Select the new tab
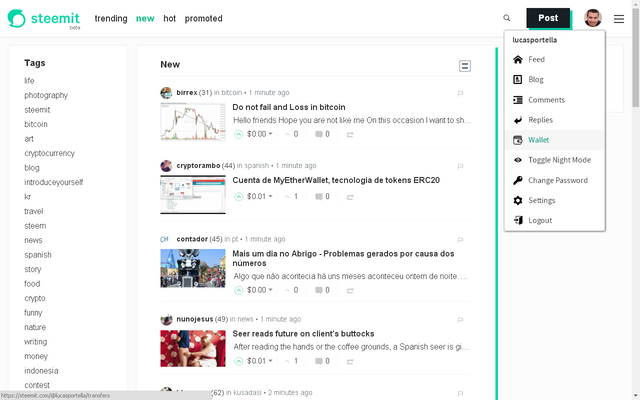 click(145, 19)
